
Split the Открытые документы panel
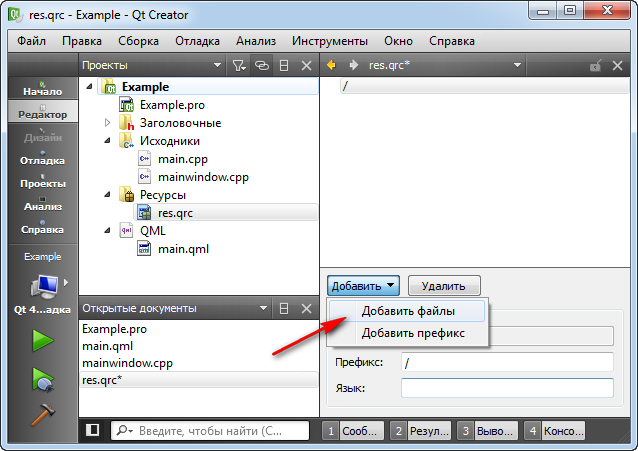(x=284, y=309)
